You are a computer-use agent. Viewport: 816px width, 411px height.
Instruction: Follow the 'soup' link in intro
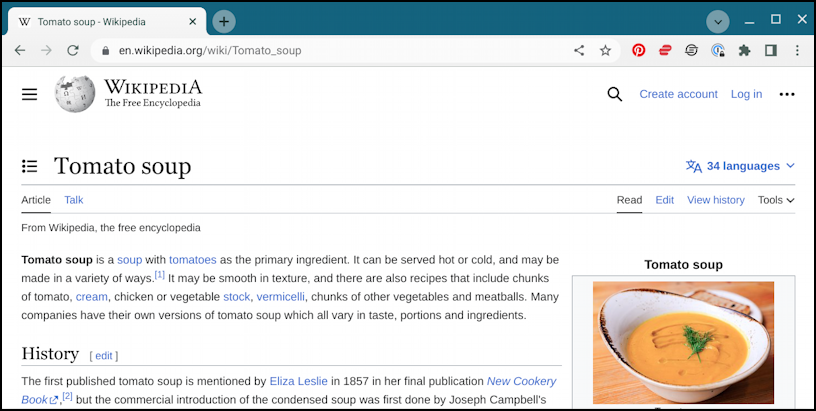pyautogui.click(x=130, y=260)
